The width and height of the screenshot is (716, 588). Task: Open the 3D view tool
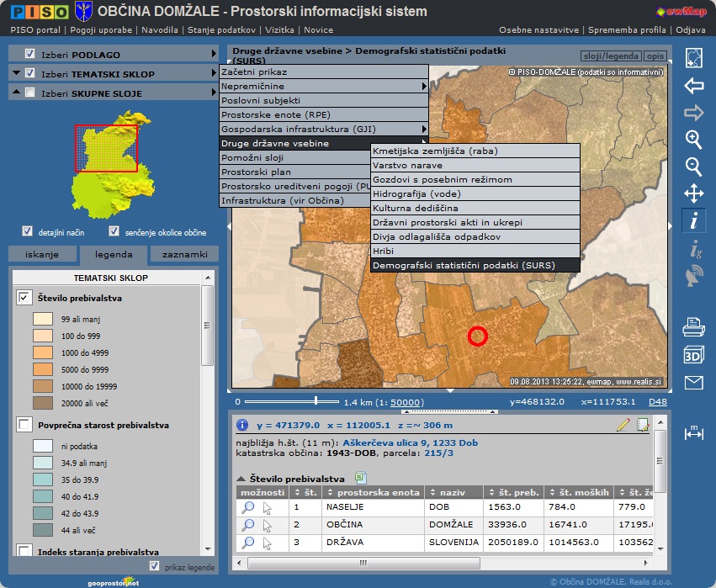(x=693, y=353)
